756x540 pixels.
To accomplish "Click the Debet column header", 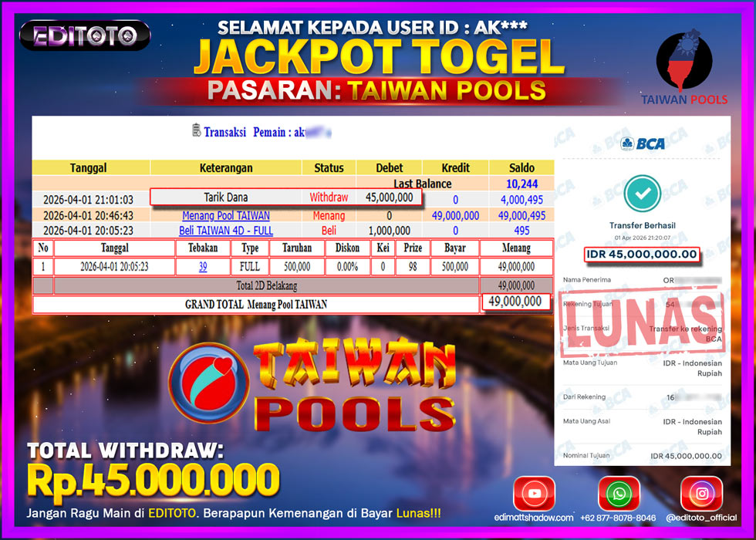I will point(389,168).
